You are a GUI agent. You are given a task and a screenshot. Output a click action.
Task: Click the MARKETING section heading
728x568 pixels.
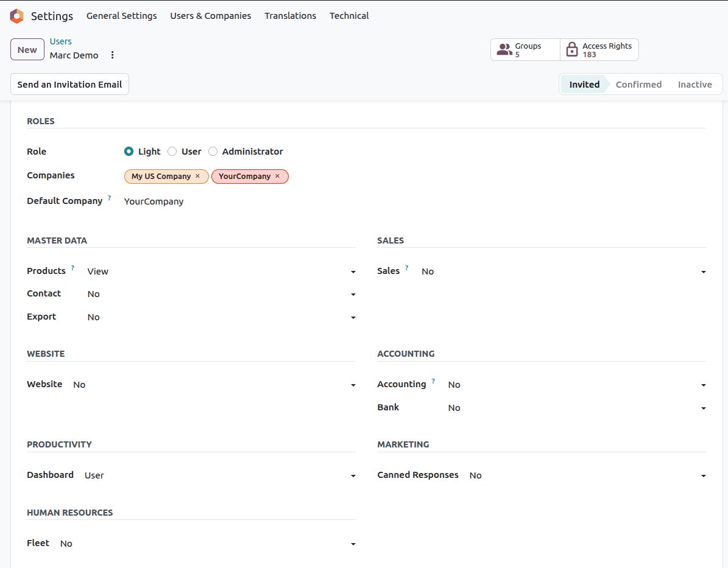403,444
